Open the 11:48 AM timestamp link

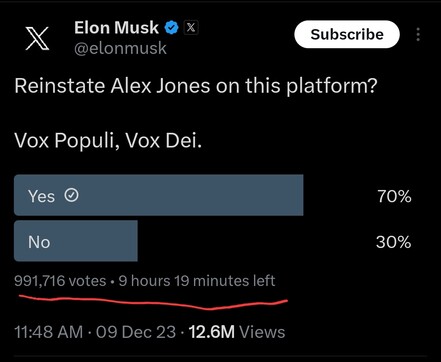click(x=49, y=332)
